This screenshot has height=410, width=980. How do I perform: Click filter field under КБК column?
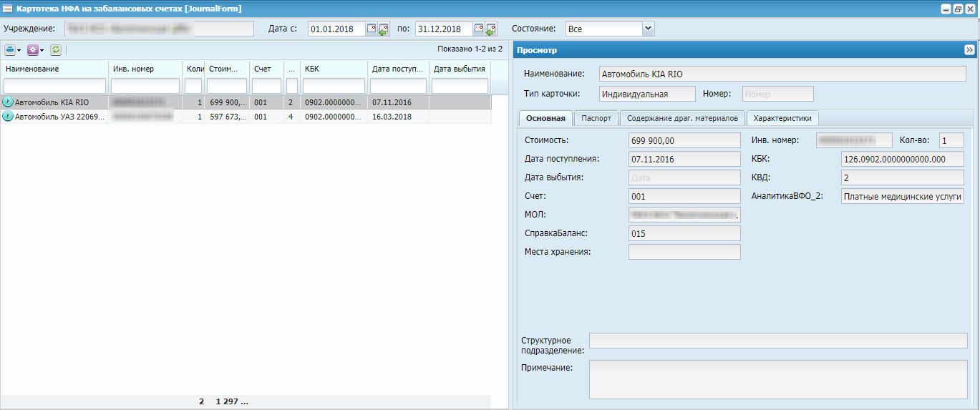[334, 86]
